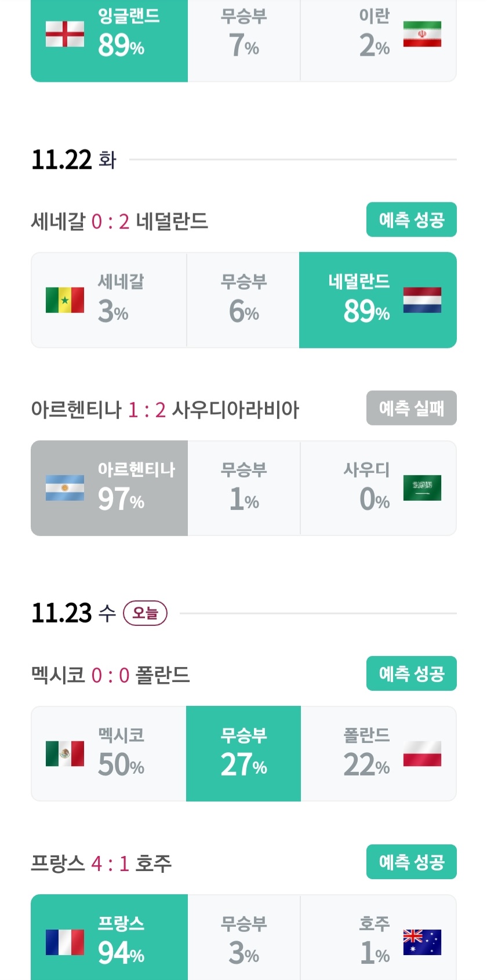Tap the France flag icon

[65, 942]
